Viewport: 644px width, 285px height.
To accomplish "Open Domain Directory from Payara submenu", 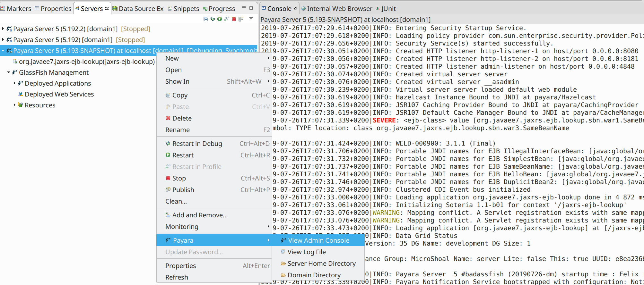I will point(314,275).
